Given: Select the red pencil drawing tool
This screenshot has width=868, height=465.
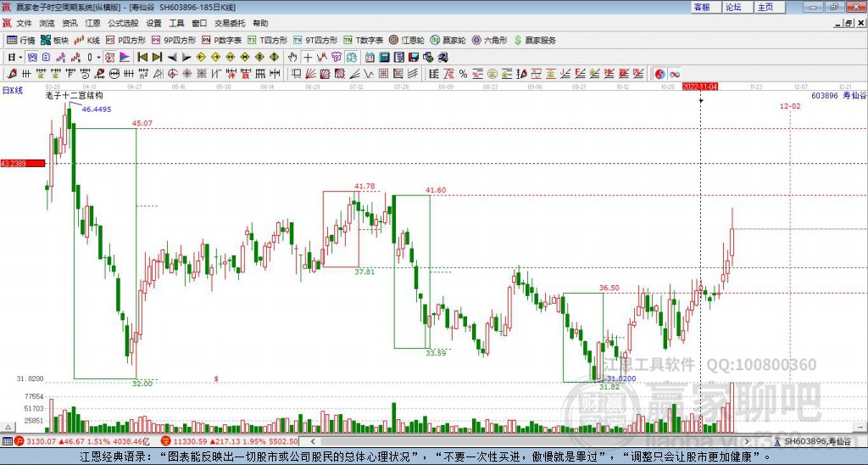Looking at the screenshot, I should coord(12,74).
